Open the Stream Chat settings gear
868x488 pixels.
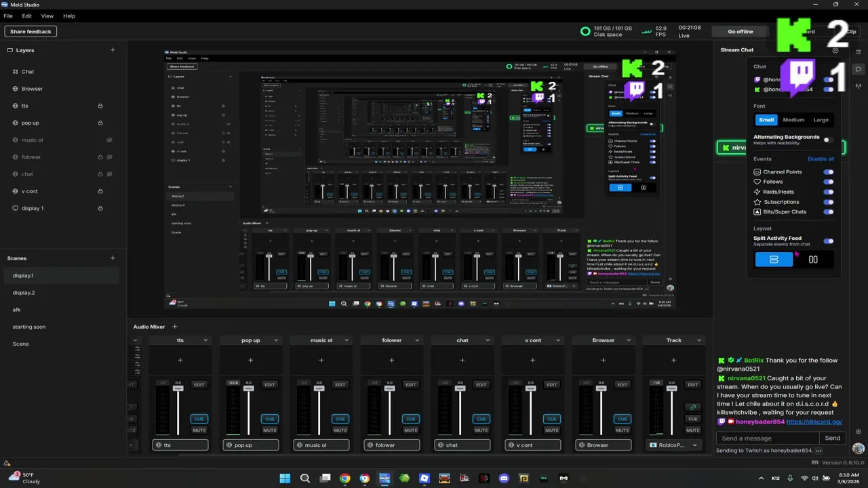(835, 50)
